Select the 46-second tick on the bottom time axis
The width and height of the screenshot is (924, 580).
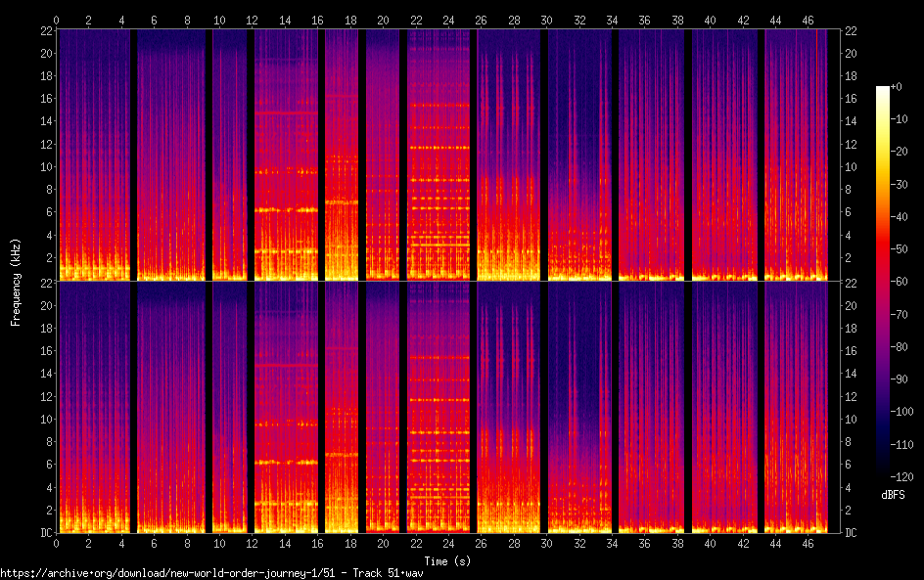click(x=808, y=543)
